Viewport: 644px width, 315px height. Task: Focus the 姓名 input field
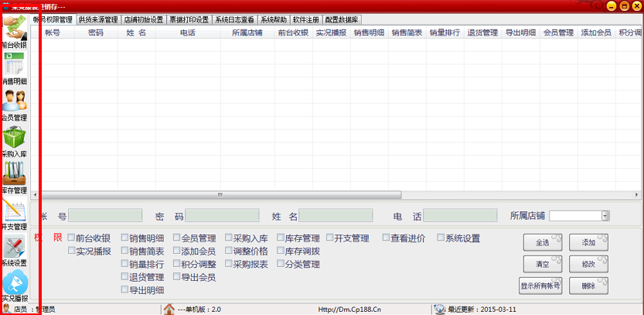336,215
